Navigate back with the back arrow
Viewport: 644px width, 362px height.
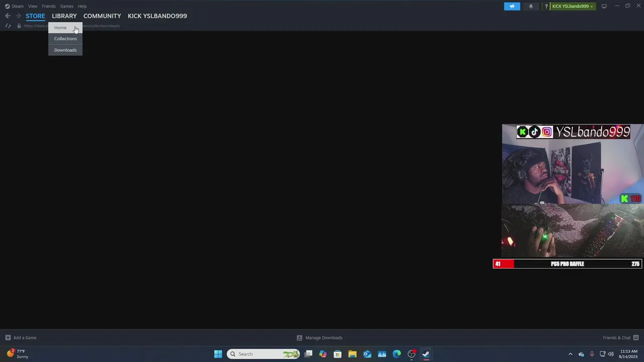[x=8, y=16]
